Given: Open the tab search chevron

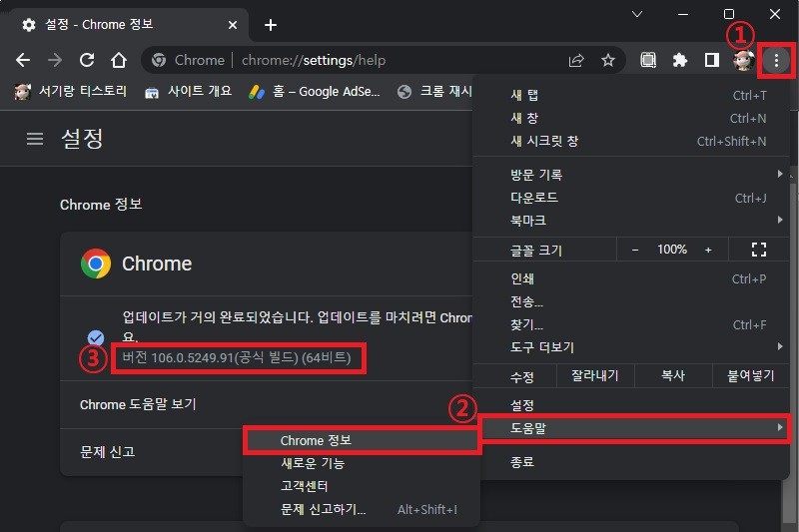Looking at the screenshot, I should [637, 14].
